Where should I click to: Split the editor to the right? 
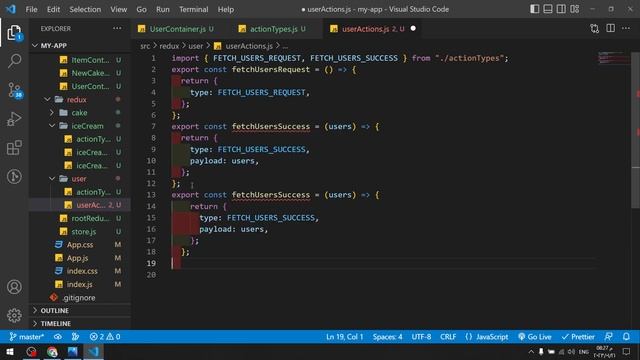pos(610,29)
